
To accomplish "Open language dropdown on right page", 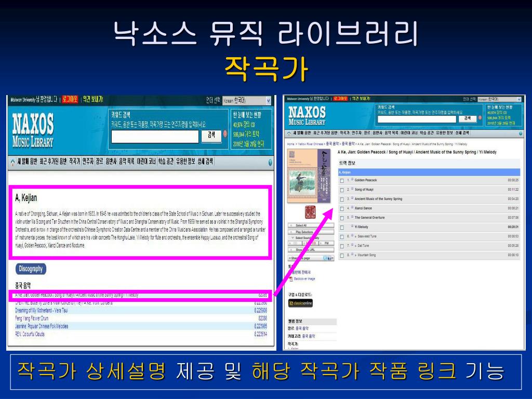I will 499,99.
